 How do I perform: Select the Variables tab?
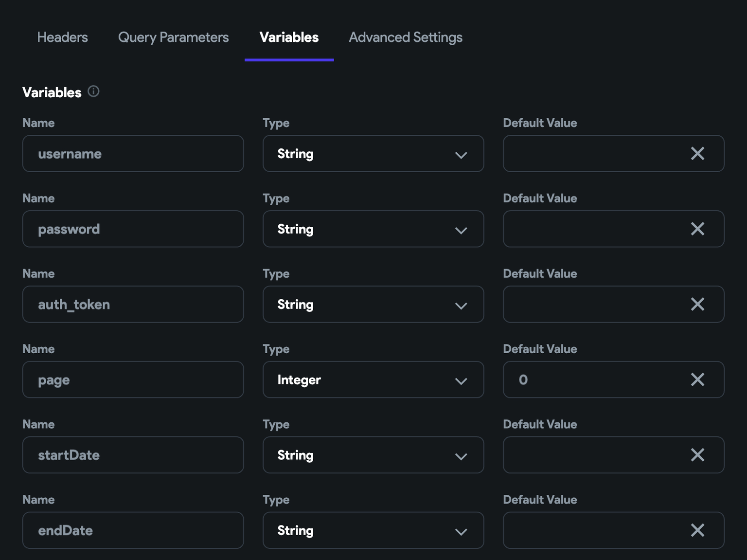[289, 37]
